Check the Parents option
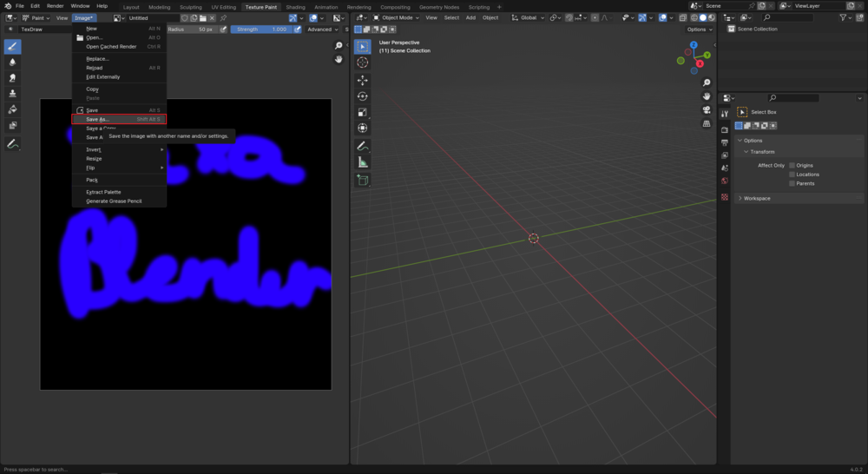This screenshot has width=868, height=474. (x=792, y=183)
